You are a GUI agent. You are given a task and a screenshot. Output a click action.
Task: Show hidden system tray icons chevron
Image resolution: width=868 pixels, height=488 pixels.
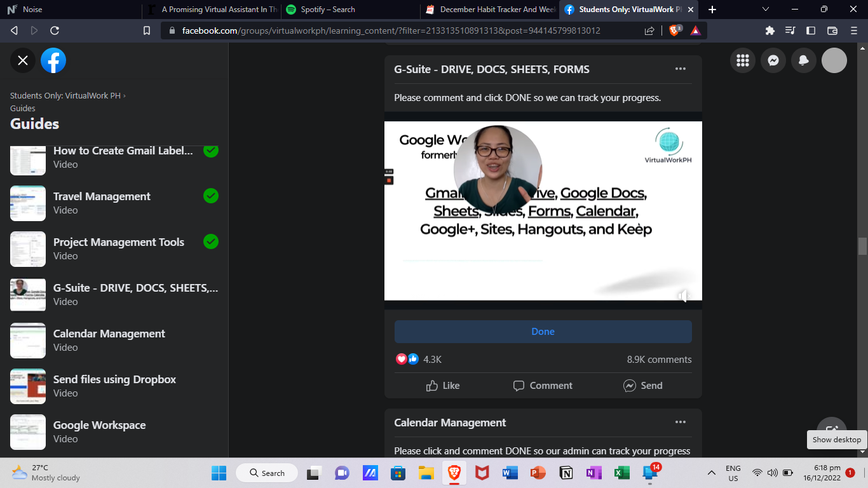coord(712,473)
